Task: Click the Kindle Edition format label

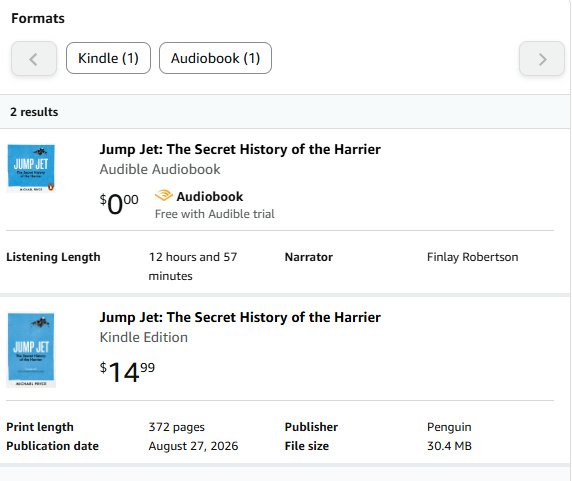Action: pos(144,337)
